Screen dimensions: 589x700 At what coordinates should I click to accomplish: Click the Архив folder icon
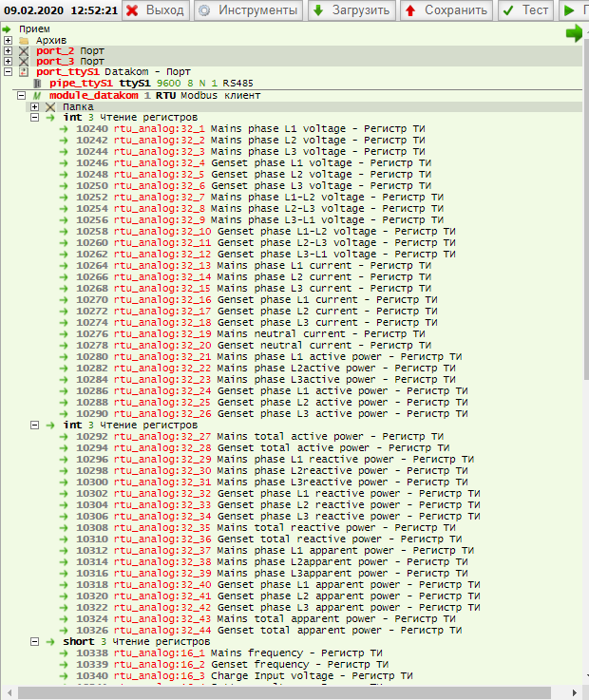24,41
